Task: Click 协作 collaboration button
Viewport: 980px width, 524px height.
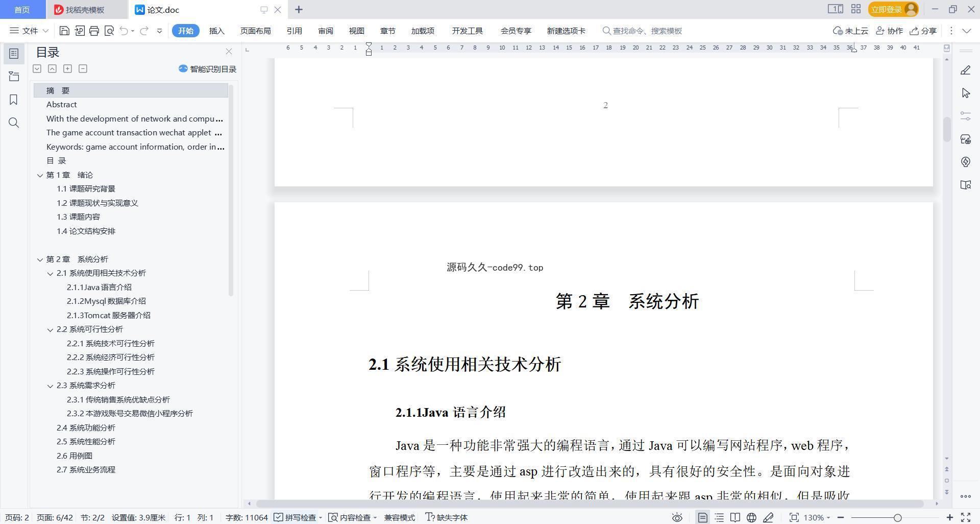Action: point(890,31)
